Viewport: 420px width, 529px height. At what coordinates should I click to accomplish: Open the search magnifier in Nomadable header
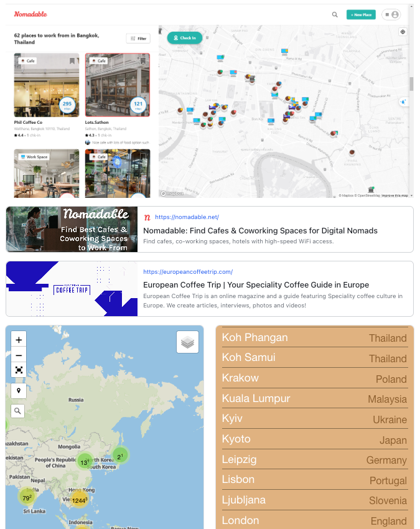(x=335, y=14)
